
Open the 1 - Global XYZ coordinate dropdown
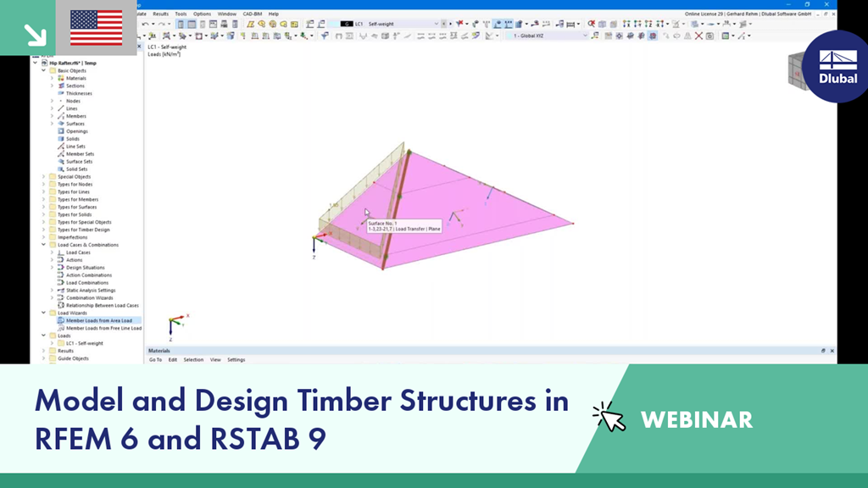[585, 37]
